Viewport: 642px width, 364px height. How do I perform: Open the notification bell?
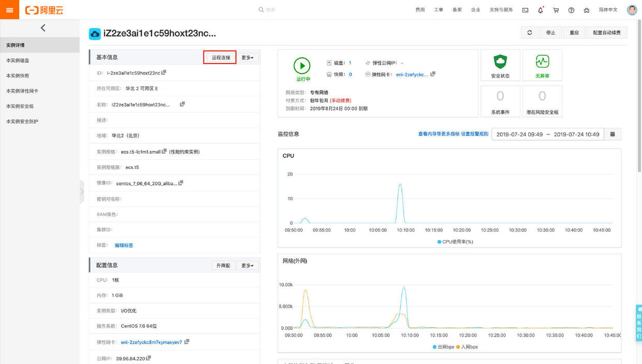click(x=541, y=10)
